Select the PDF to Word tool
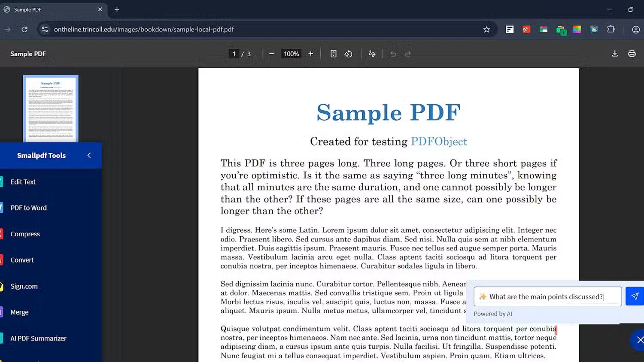Viewport: 644px width, 362px height. 28,208
